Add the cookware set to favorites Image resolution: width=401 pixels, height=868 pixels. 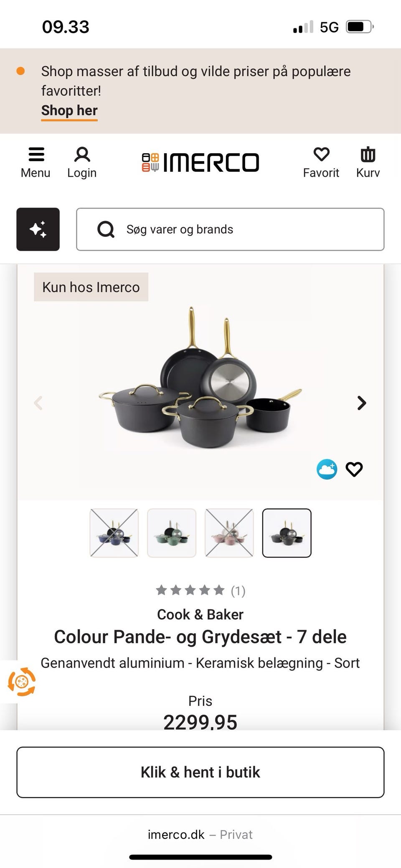click(x=354, y=470)
